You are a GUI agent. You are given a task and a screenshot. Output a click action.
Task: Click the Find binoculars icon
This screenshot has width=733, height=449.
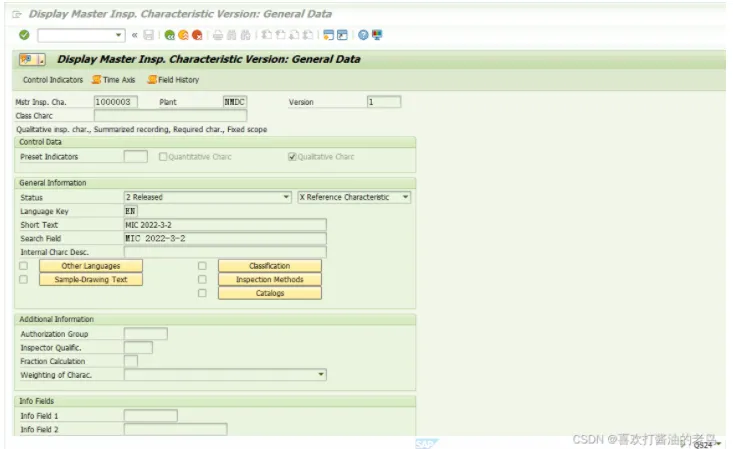pos(231,35)
